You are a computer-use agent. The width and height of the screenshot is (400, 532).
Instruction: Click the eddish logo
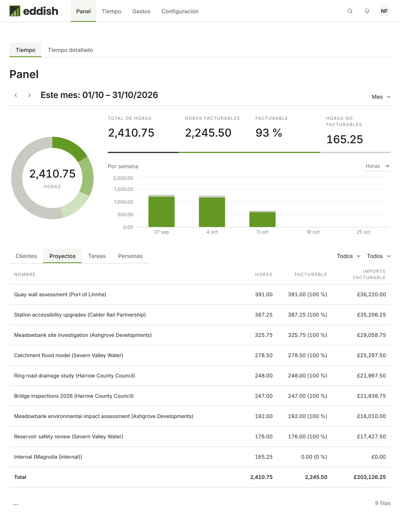coord(34,11)
